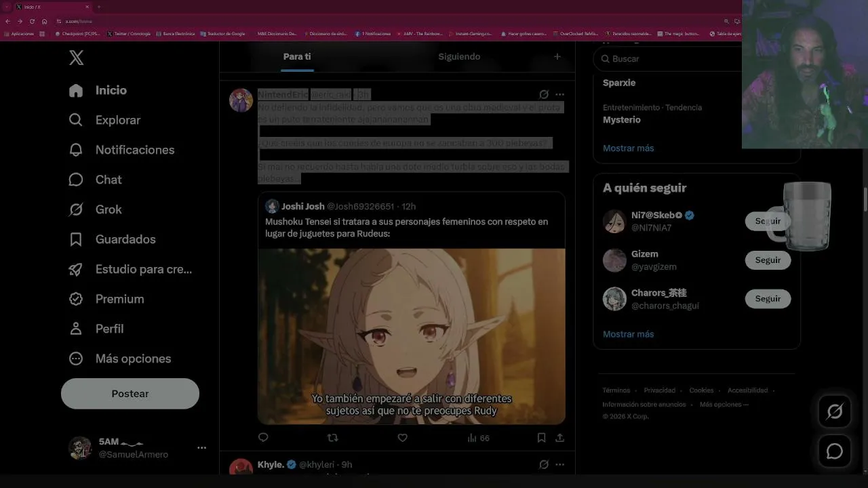The width and height of the screenshot is (868, 488).
Task: Click the browser home button
Action: click(44, 21)
